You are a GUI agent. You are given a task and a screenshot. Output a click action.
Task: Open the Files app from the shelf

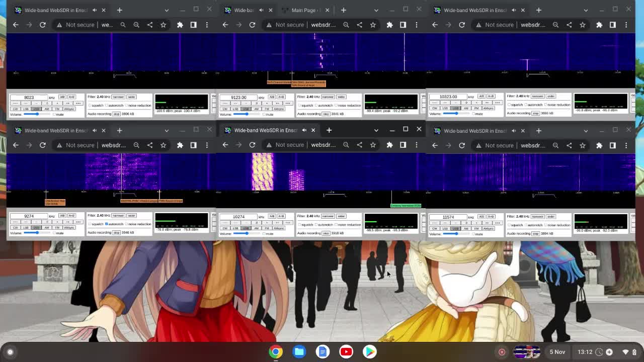[299, 351]
